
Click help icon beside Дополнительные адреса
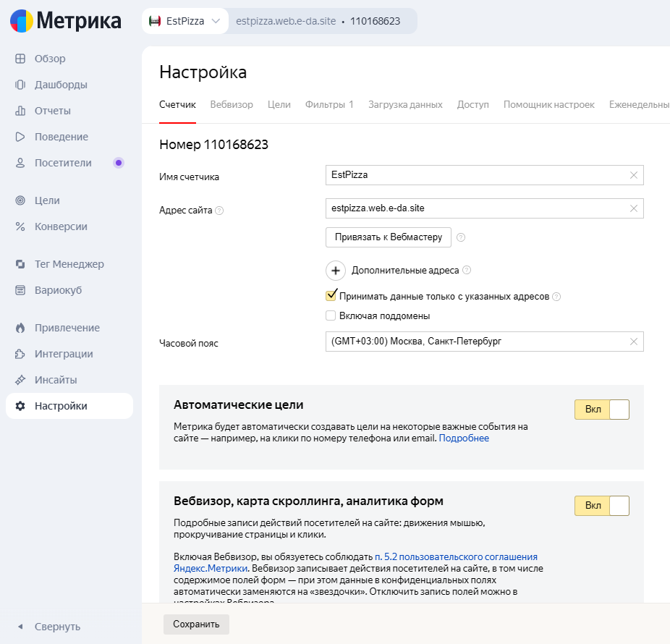point(467,270)
